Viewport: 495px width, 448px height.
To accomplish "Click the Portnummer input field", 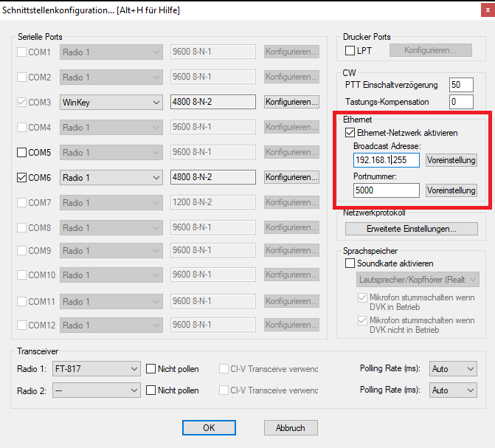I will [386, 190].
